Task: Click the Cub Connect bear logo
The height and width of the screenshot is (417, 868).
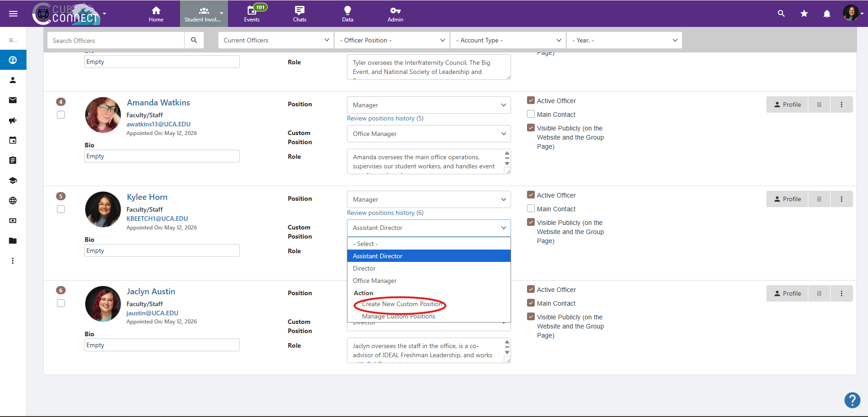Action: [66, 14]
